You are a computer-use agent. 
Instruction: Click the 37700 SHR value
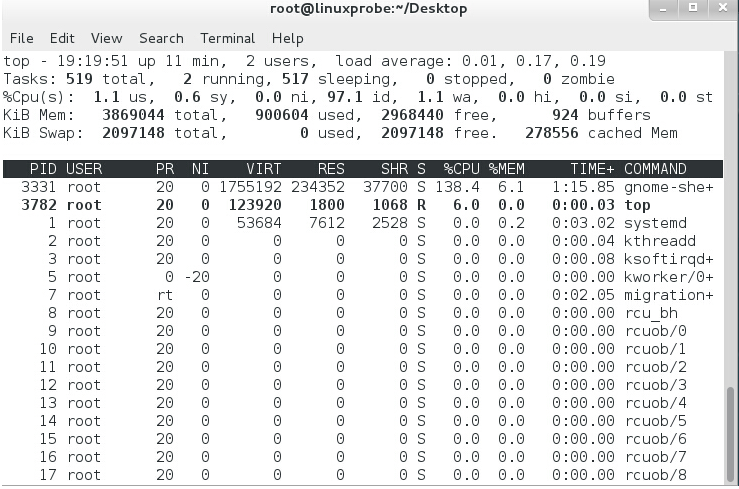click(x=386, y=187)
